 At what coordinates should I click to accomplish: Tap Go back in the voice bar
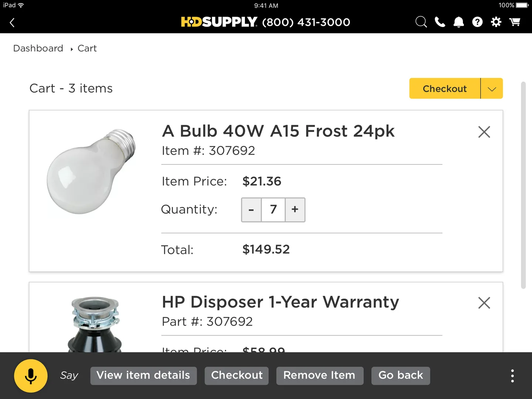(x=400, y=375)
